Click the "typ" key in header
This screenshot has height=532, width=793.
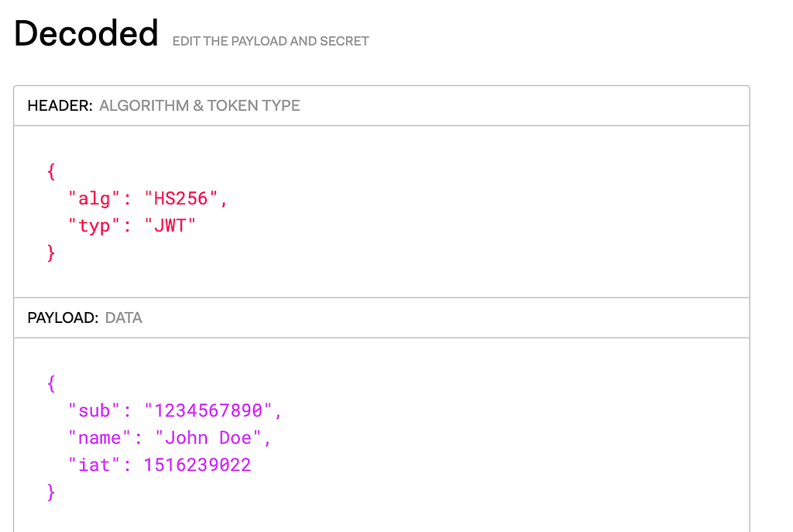pyautogui.click(x=94, y=226)
